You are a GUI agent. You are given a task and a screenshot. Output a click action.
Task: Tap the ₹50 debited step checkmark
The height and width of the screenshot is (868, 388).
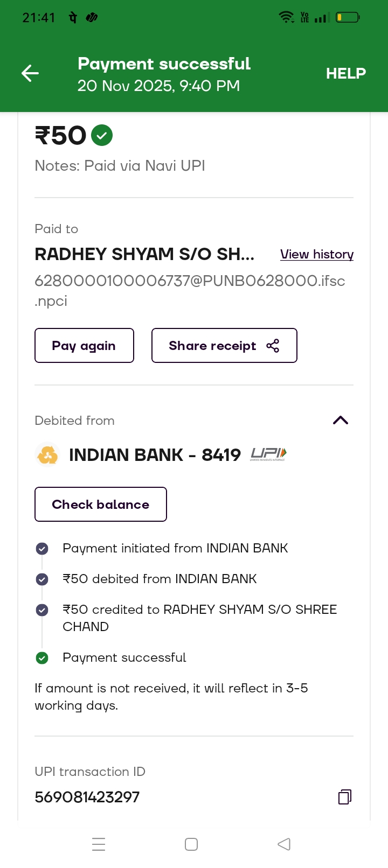[42, 579]
